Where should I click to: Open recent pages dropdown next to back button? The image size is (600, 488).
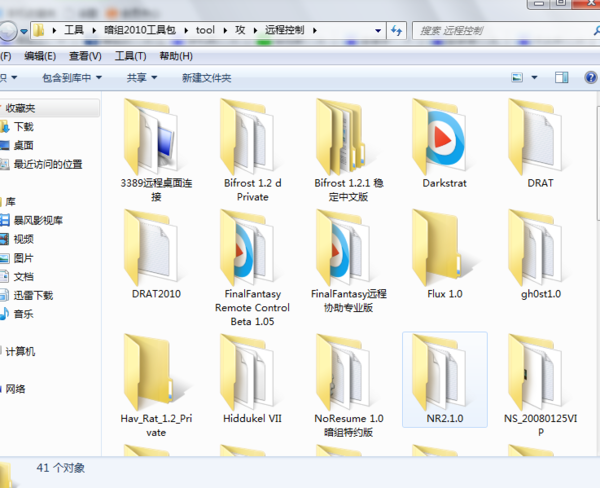click(x=24, y=31)
